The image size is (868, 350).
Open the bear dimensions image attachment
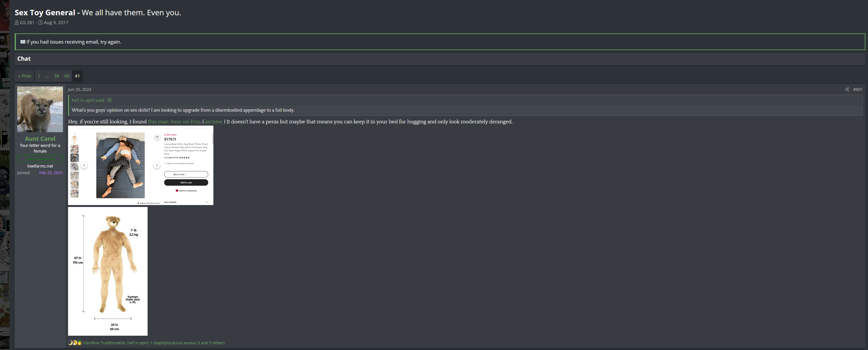tap(108, 271)
